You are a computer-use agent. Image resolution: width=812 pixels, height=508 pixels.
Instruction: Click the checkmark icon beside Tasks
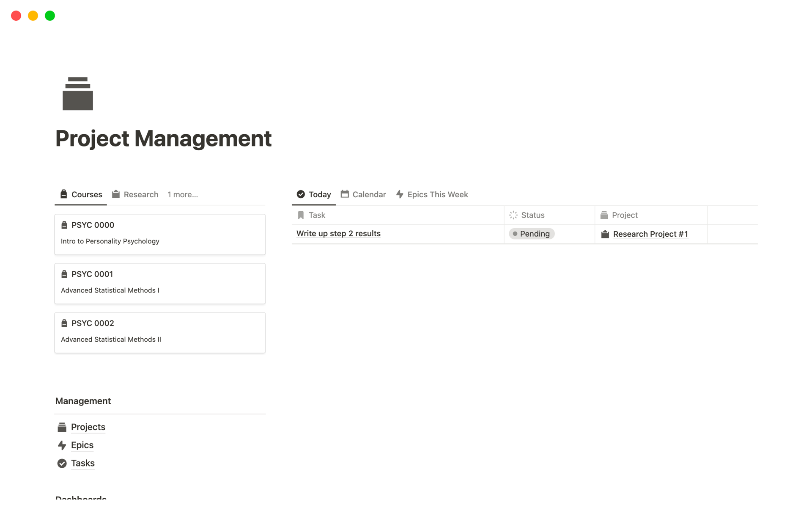(62, 464)
